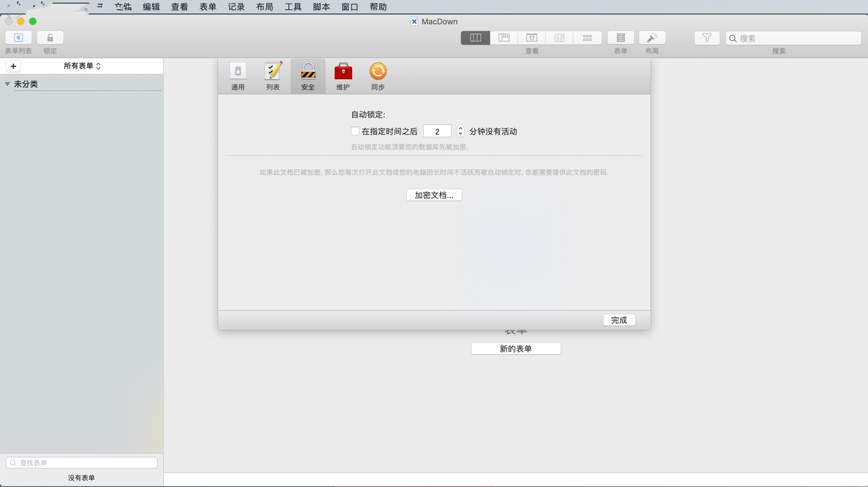
Task: Collapse the 未分类 category triangle
Action: point(7,84)
